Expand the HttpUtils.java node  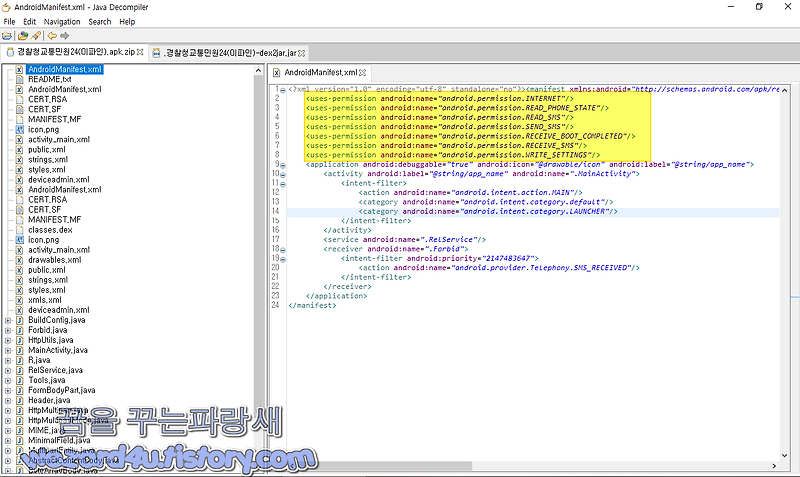point(8,340)
